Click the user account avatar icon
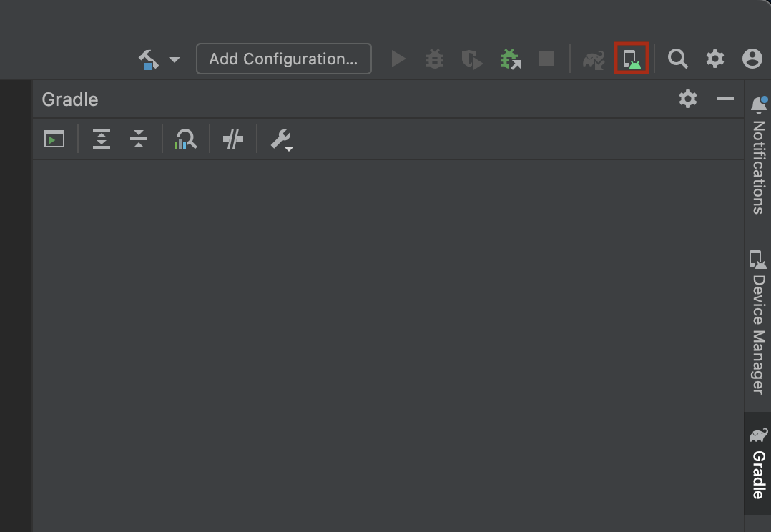The height and width of the screenshot is (532, 771). (752, 59)
